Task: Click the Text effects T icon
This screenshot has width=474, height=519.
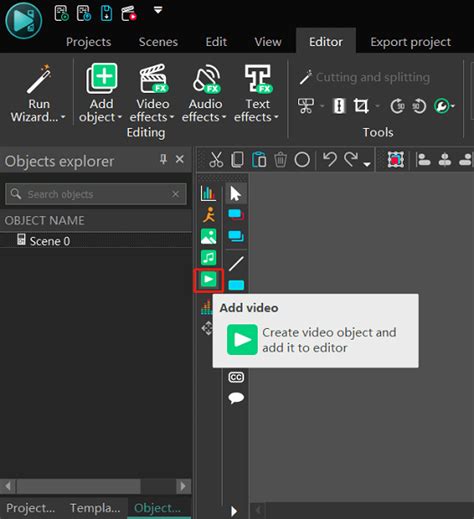Action: (x=258, y=79)
